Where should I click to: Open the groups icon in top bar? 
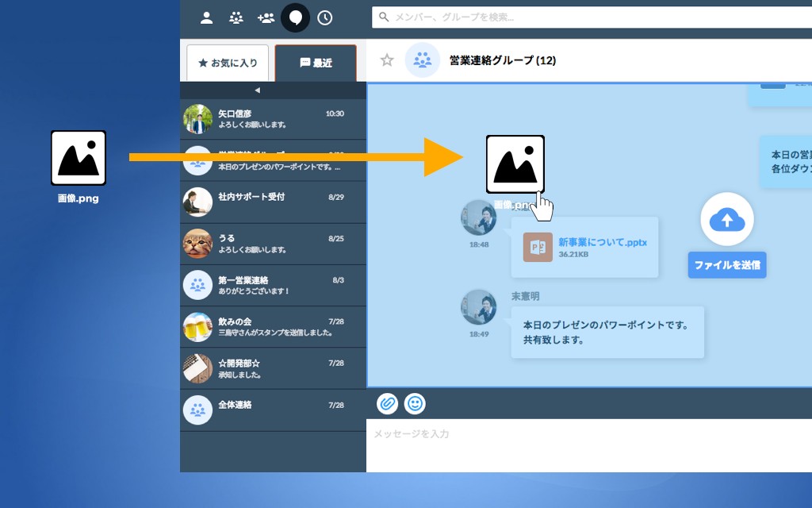[236, 17]
